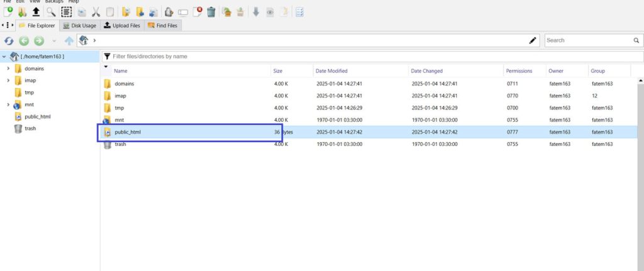Toggle the side panel handle left of tabs

click(8, 25)
